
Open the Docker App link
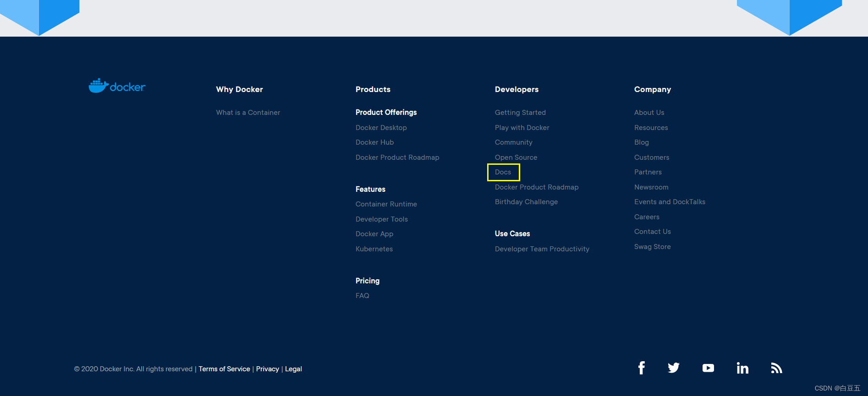coord(374,234)
